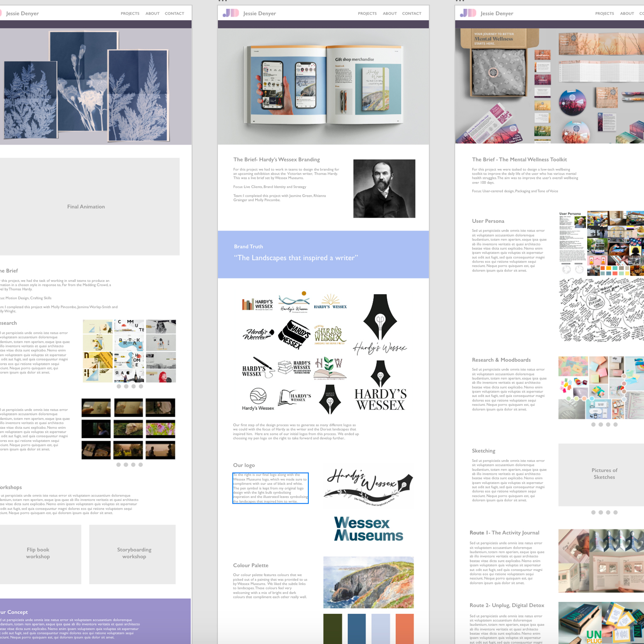This screenshot has height=644, width=644.
Task: Click the Sketching heading
Action: pos(483,451)
